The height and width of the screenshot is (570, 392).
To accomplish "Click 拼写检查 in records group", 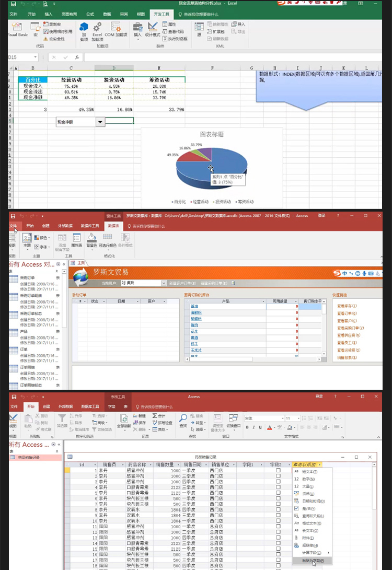I will 162,423.
